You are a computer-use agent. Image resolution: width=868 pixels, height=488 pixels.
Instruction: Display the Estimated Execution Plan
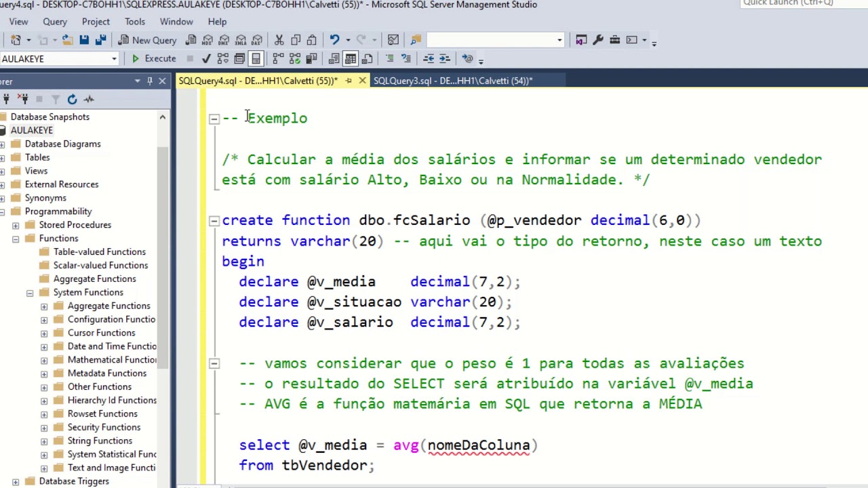coord(223,58)
